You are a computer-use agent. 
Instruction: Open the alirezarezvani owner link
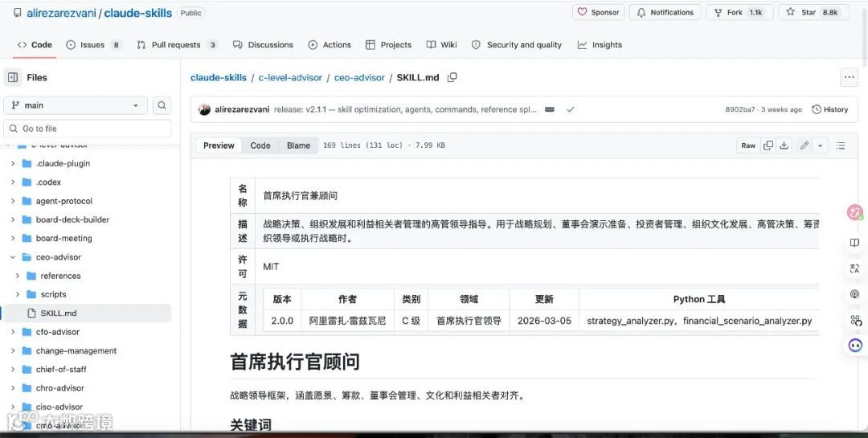61,13
